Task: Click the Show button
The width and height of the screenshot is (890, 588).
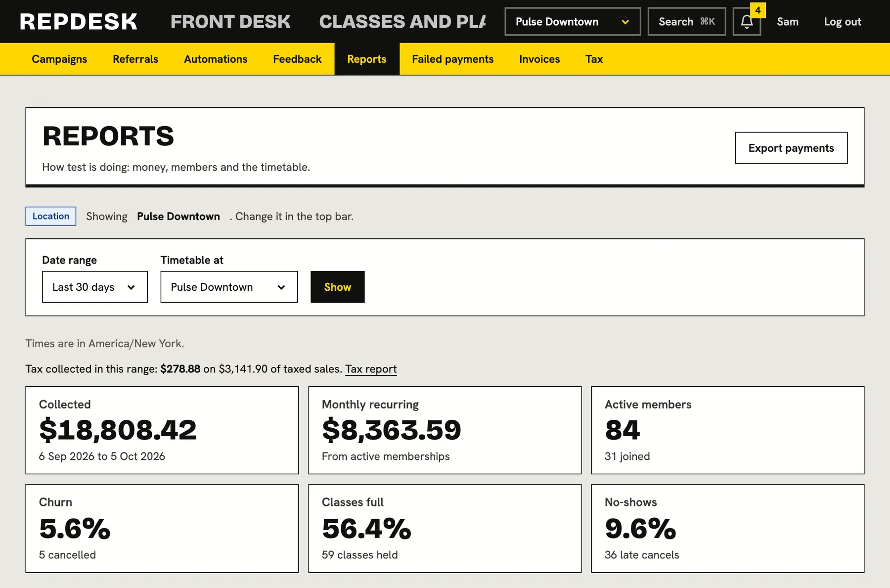Action: [x=338, y=287]
